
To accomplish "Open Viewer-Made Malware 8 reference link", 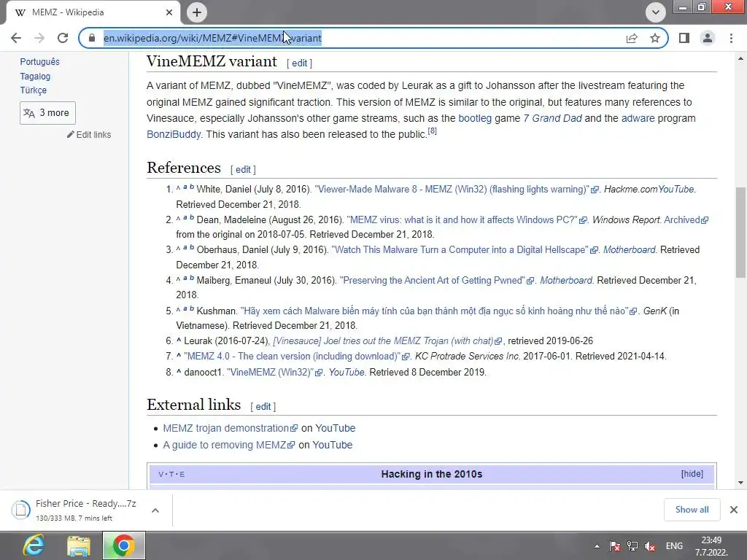I will tap(456, 190).
